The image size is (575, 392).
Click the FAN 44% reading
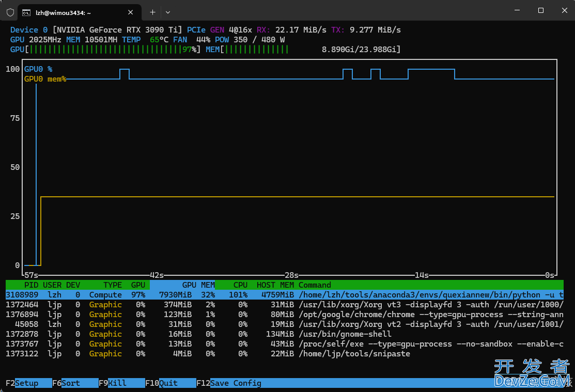pyautogui.click(x=192, y=40)
